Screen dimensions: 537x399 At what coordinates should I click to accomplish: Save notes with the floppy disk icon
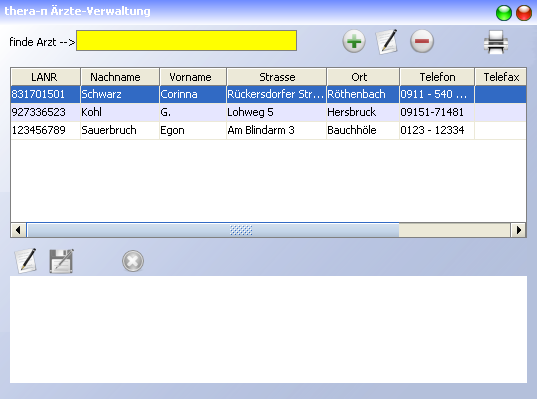tap(61, 261)
